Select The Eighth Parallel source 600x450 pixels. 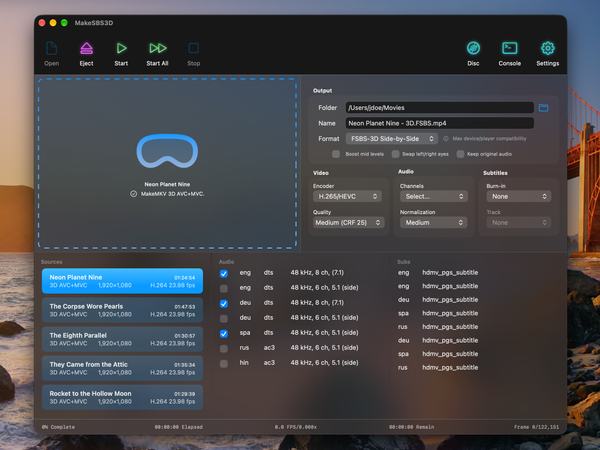coord(122,339)
